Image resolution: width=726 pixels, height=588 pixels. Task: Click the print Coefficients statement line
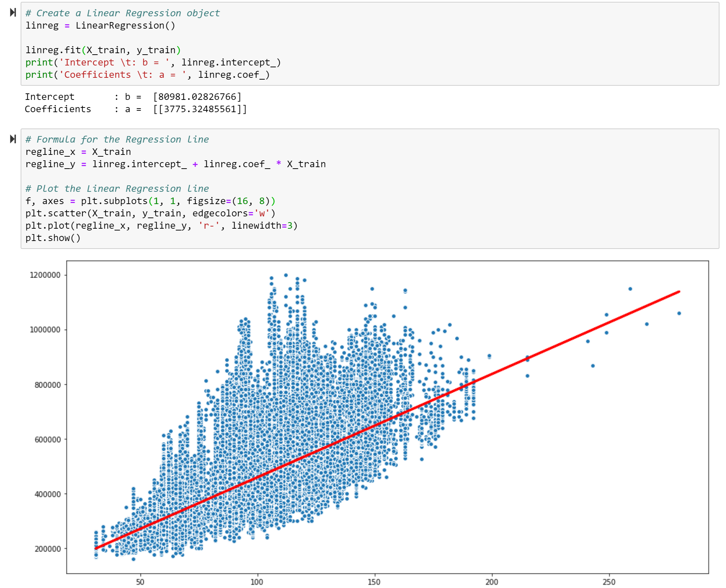tap(147, 75)
